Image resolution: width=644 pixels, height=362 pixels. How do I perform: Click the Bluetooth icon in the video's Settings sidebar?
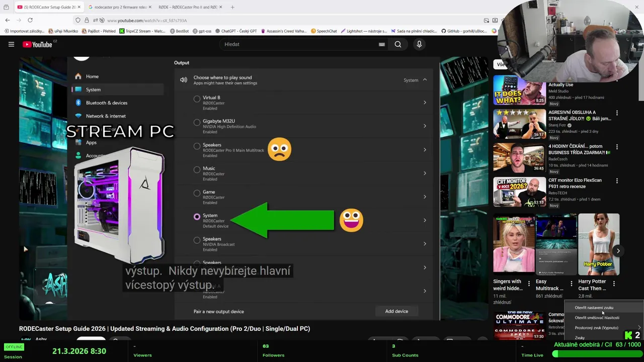click(x=78, y=103)
